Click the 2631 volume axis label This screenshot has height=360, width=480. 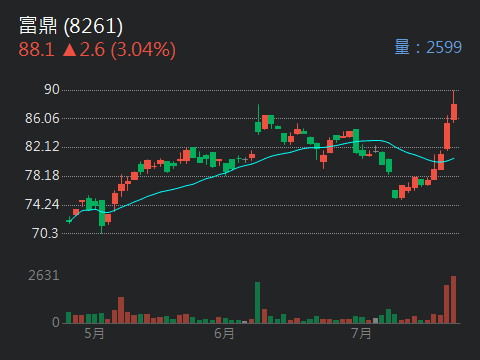[x=44, y=275]
